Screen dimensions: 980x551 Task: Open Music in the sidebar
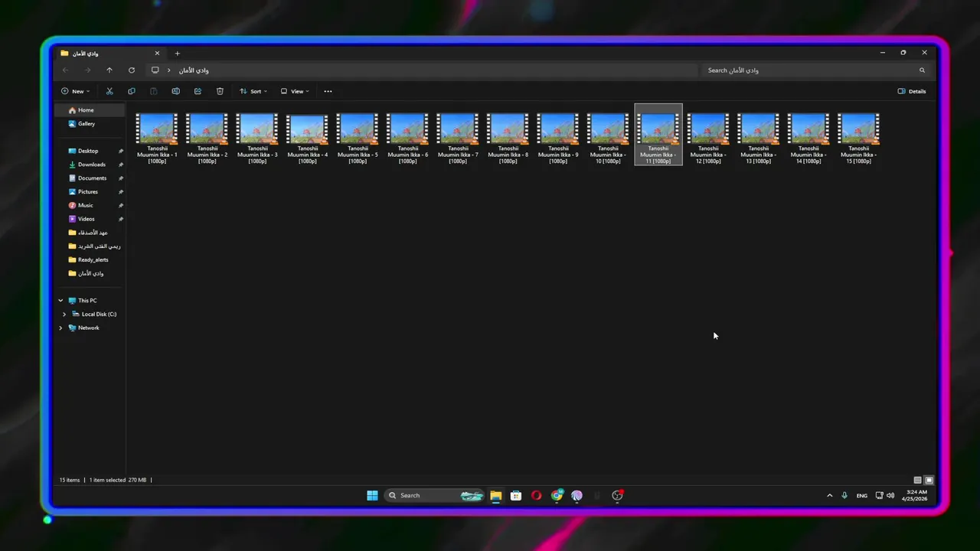coord(89,205)
